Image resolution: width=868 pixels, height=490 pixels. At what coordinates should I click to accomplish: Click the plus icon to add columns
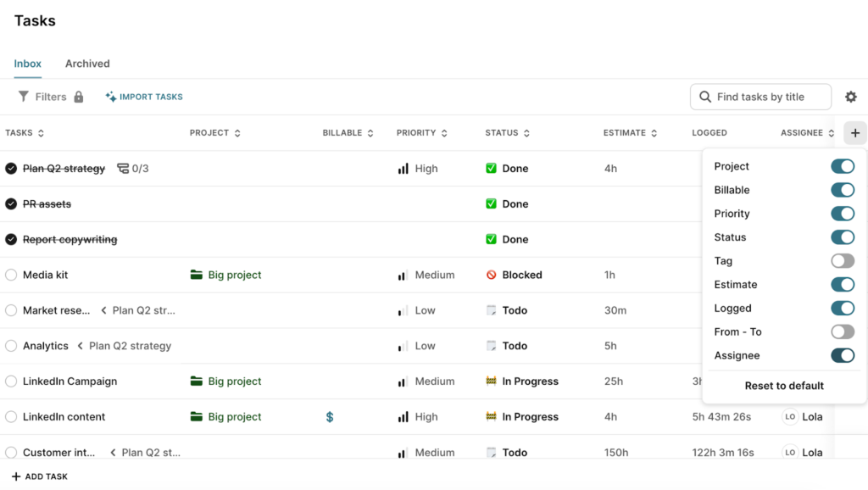[x=855, y=133]
